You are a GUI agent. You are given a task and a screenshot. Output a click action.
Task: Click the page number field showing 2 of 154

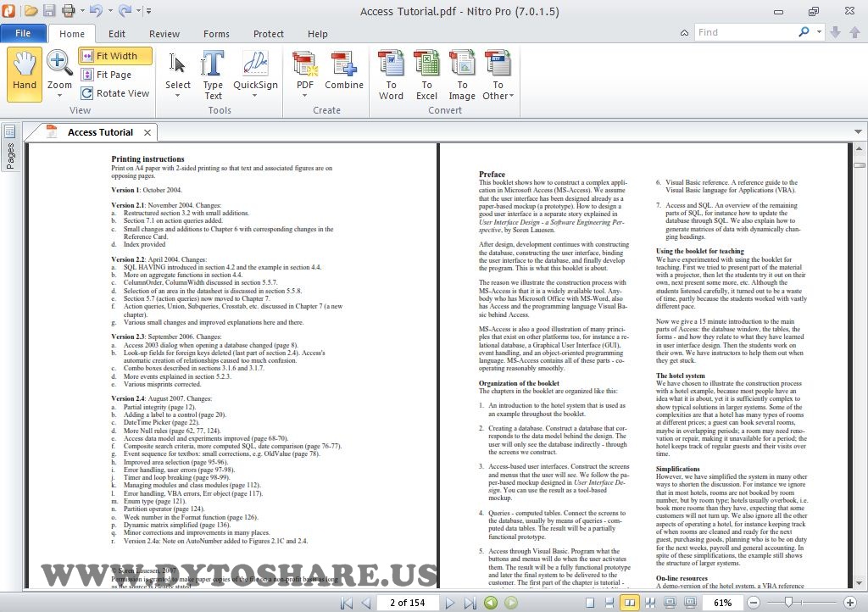(408, 603)
